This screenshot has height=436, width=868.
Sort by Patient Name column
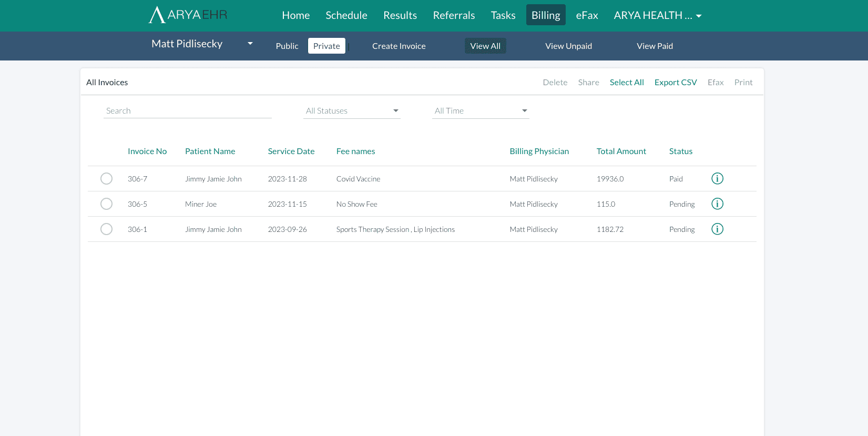[x=210, y=151]
